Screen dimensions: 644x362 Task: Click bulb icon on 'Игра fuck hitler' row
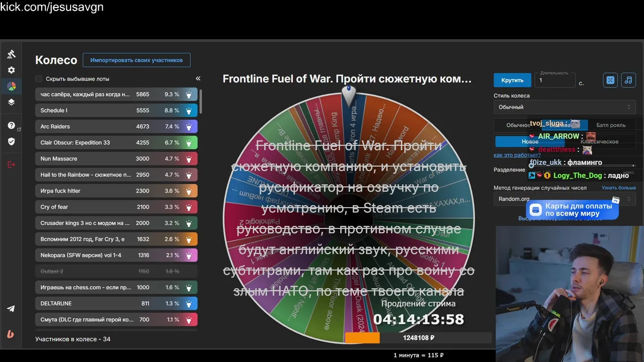click(x=189, y=191)
